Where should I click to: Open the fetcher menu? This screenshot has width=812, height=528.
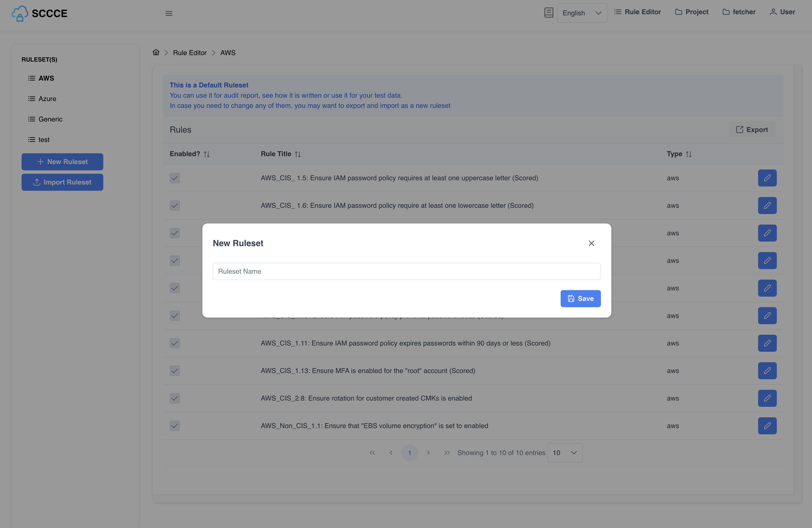pos(739,12)
